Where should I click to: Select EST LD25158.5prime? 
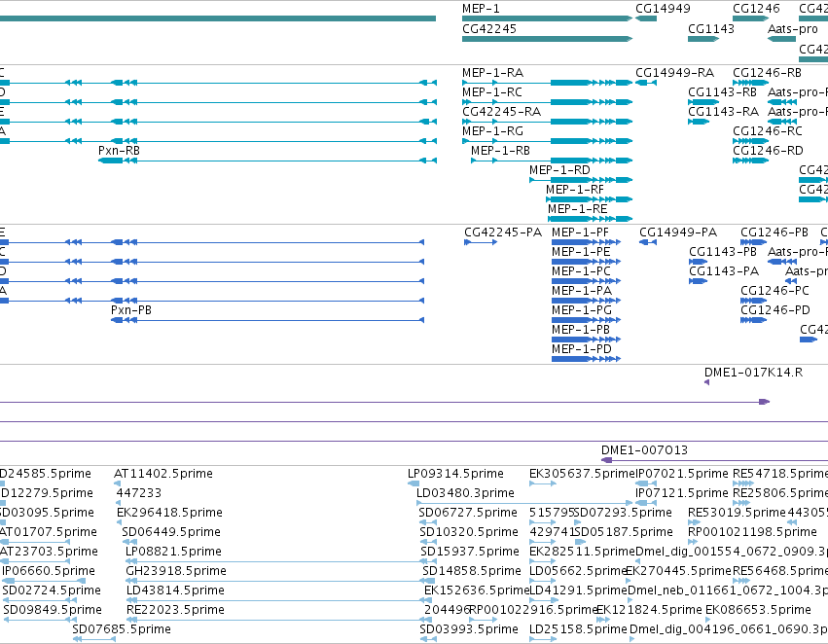[543, 639]
